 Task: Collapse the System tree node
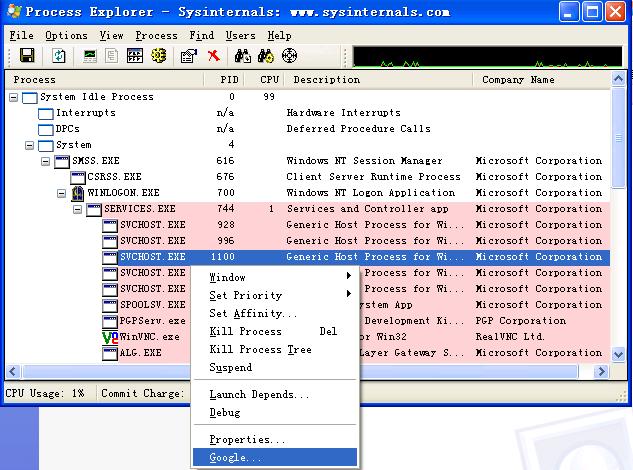coord(29,145)
